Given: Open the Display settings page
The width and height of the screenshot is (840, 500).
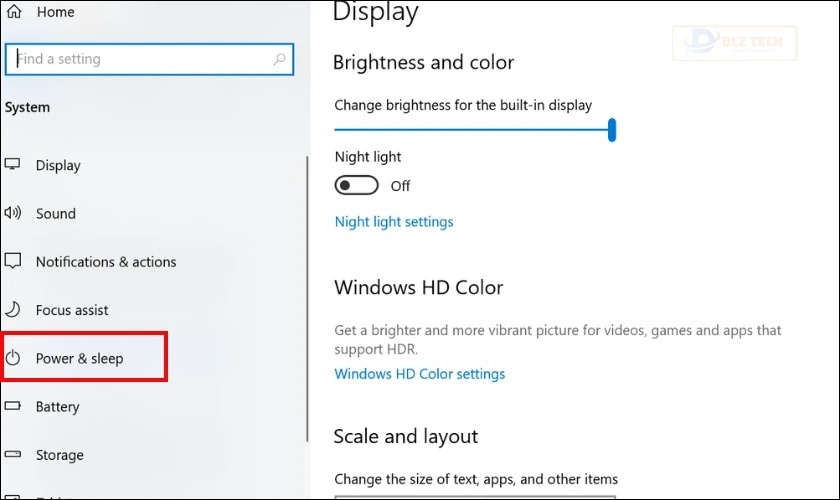Looking at the screenshot, I should (x=58, y=165).
